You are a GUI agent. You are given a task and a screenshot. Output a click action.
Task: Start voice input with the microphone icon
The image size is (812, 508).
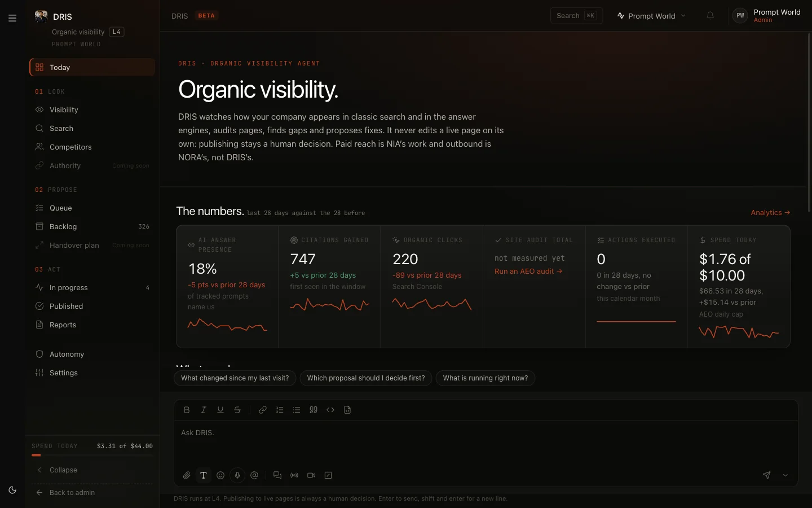(x=237, y=475)
